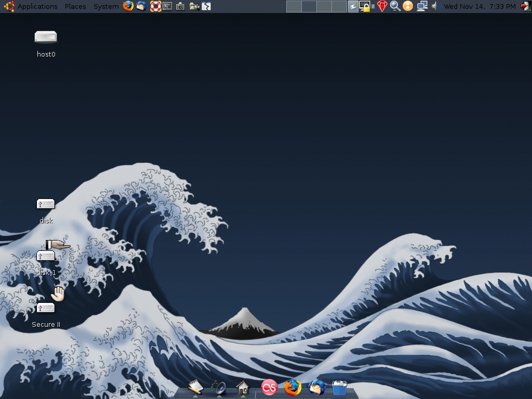The height and width of the screenshot is (399, 532).
Task: Launch Firefox from the top panel
Action: click(x=128, y=6)
